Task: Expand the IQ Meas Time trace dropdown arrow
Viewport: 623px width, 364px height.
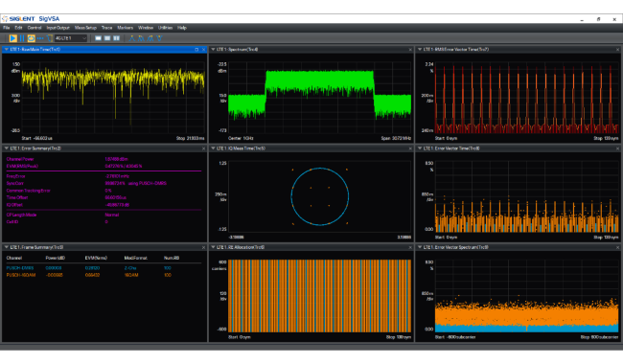Action: coord(213,148)
